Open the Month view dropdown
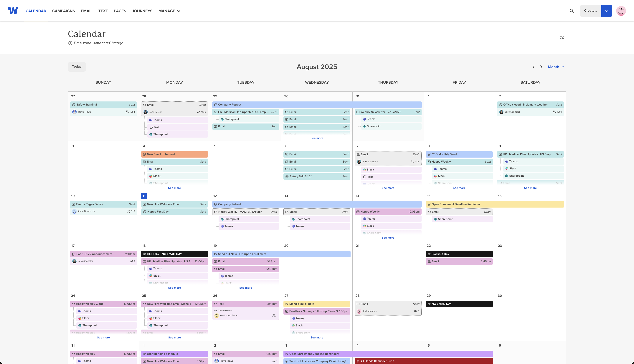Image resolution: width=634 pixels, height=364 pixels. point(556,67)
